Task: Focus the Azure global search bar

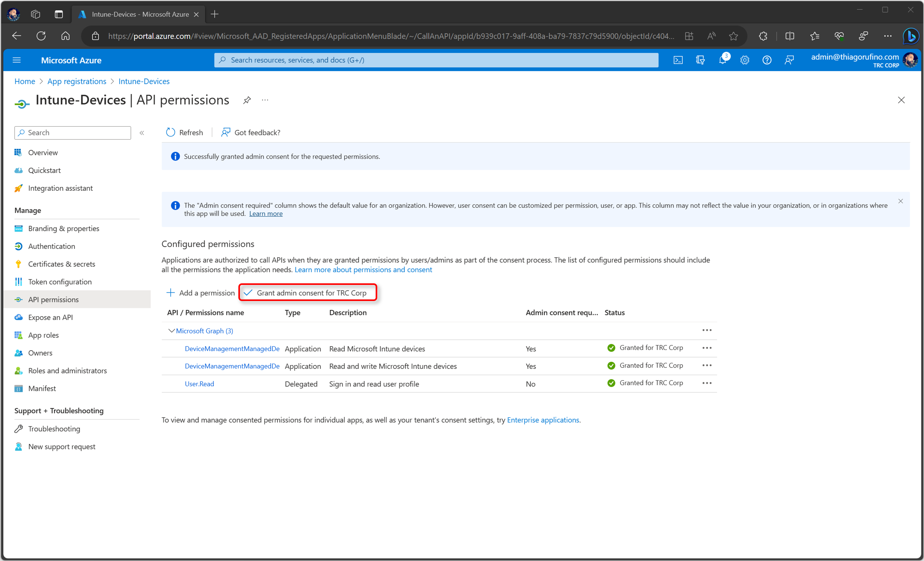Action: 436,60
